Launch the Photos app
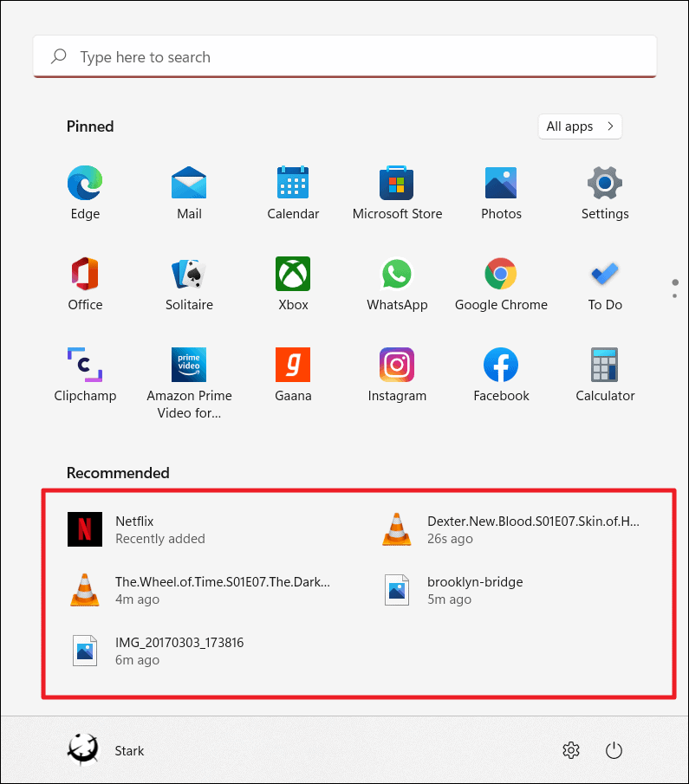The height and width of the screenshot is (784, 689). tap(501, 192)
